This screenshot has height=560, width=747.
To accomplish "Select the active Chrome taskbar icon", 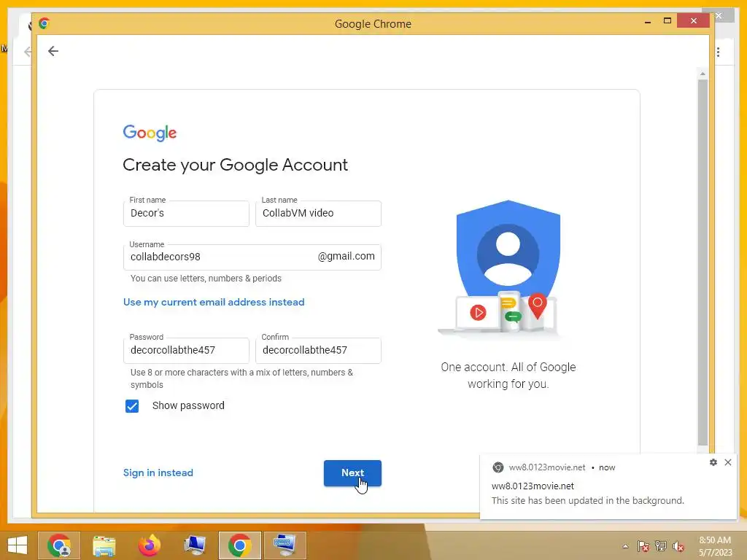I will [x=239, y=545].
